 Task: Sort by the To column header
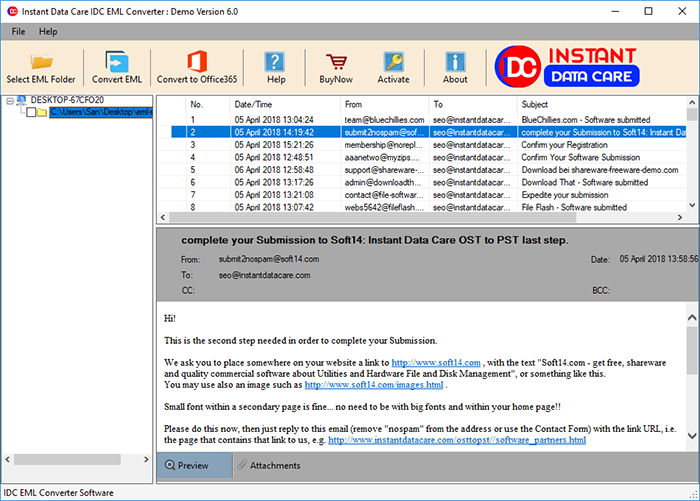point(473,104)
